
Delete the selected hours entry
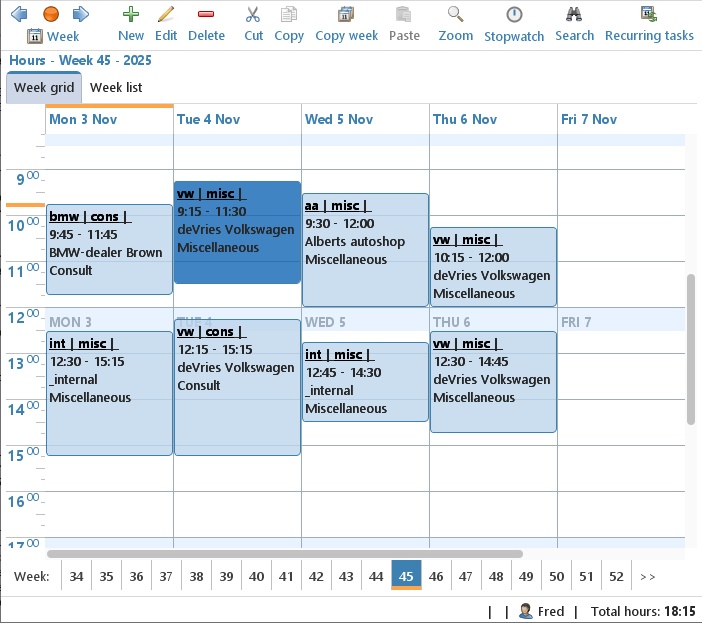(x=206, y=25)
